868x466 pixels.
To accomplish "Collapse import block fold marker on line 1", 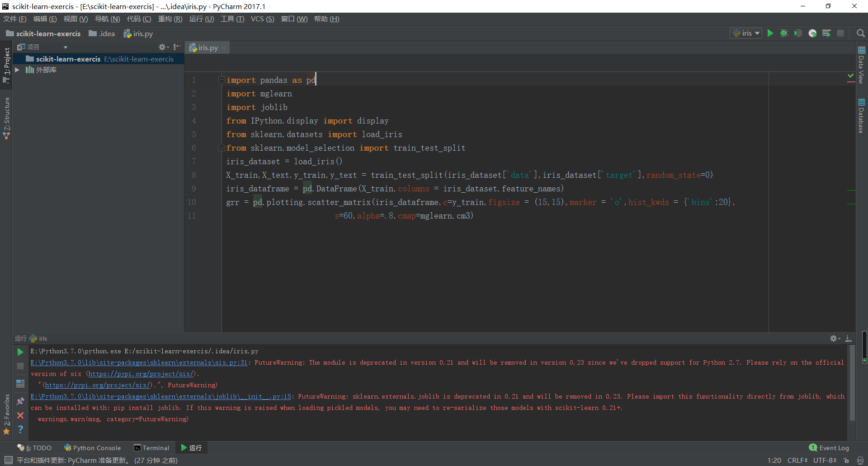I will tap(222, 80).
